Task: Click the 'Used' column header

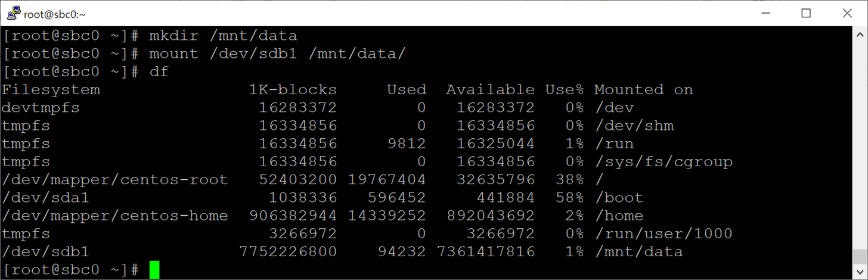Action: click(x=407, y=89)
